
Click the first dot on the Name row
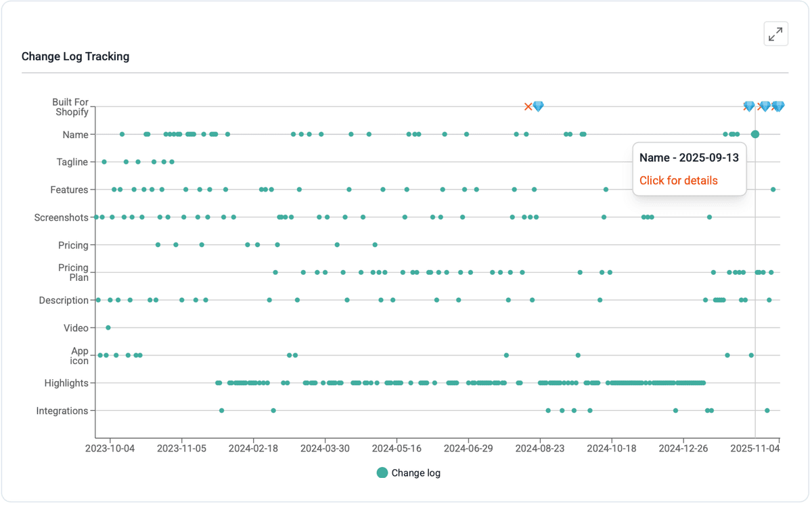click(x=122, y=134)
